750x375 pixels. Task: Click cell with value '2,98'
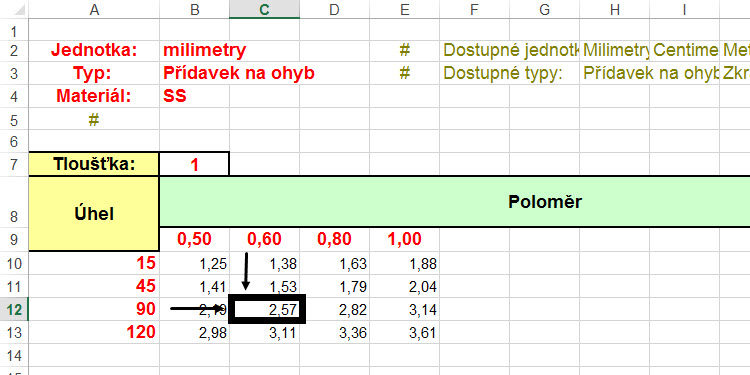[194, 332]
